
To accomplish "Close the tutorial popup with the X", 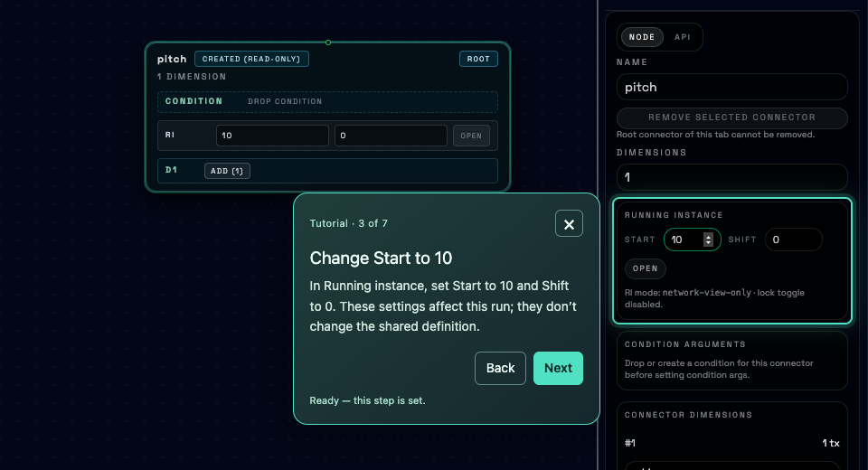I will click(x=569, y=223).
